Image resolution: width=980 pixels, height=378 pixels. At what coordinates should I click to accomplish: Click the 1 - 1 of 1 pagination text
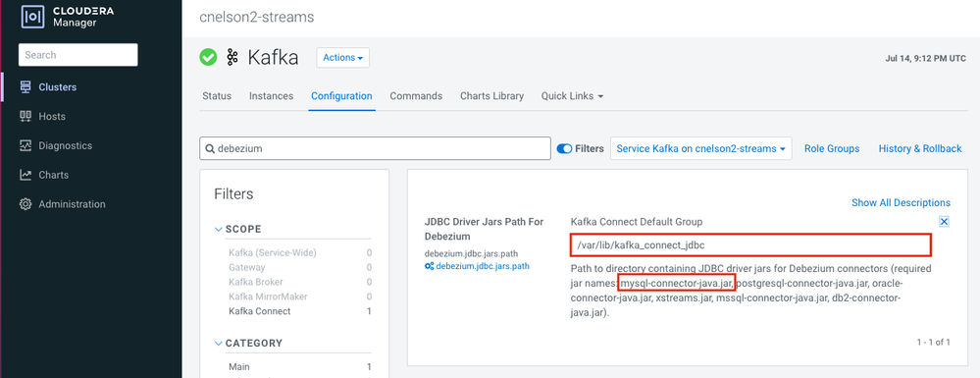click(933, 342)
